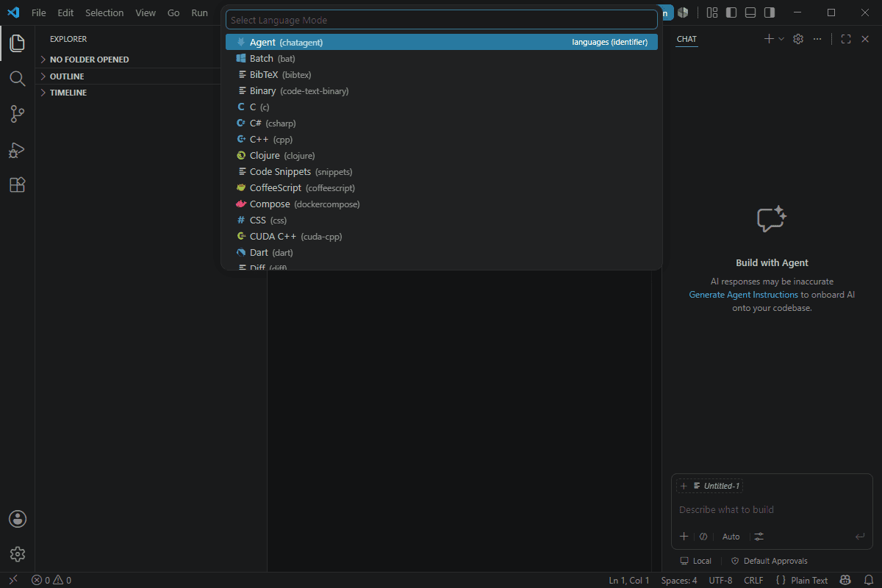
Task: Open chat settings gear in Chat panel
Action: click(x=798, y=39)
